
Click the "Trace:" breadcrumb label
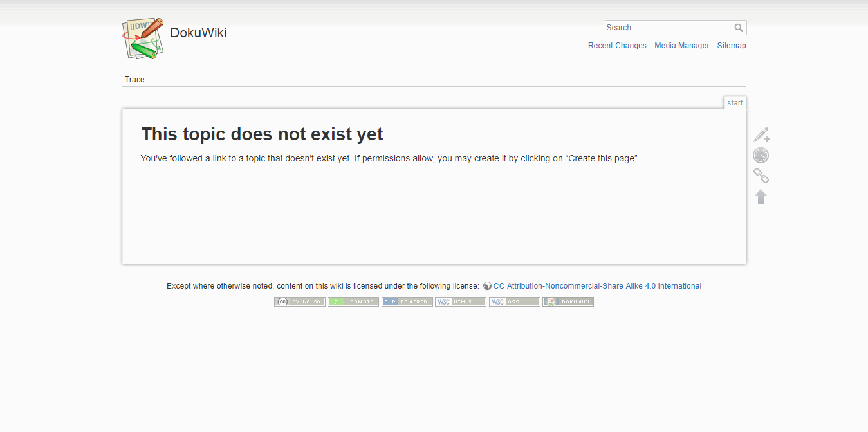pyautogui.click(x=136, y=80)
